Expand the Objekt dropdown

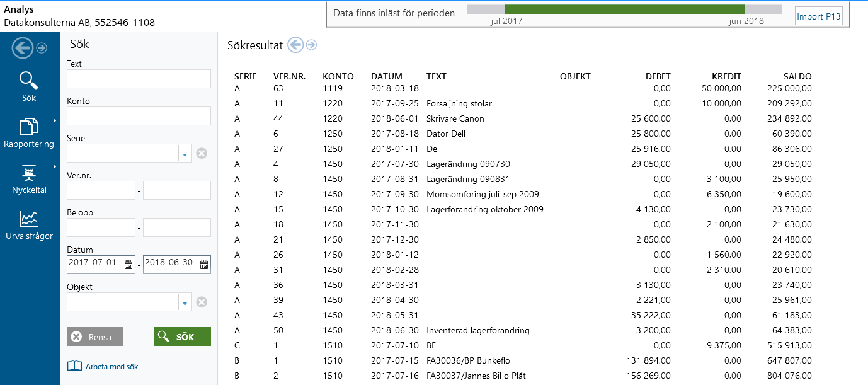tap(185, 302)
